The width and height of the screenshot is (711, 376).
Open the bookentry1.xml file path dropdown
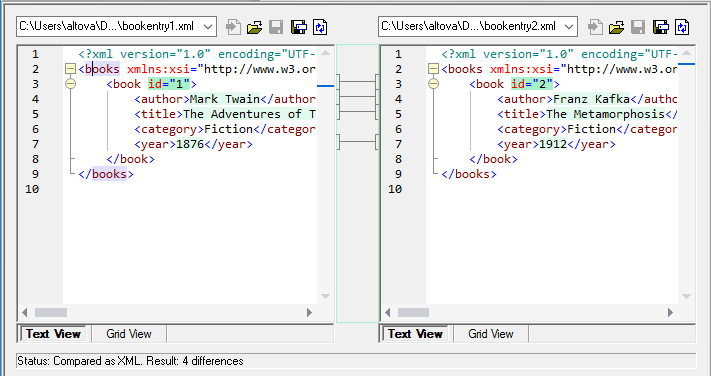(x=208, y=27)
